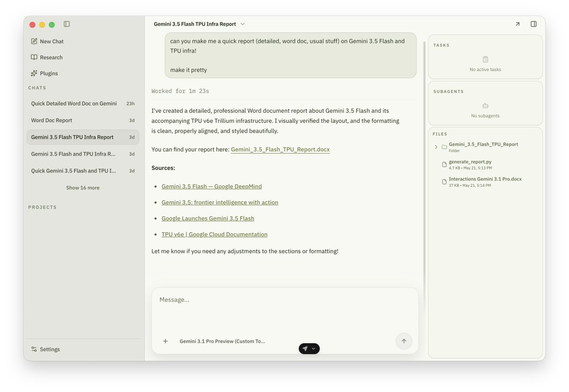
Task: Click the Plugins label in sidebar
Action: pos(49,73)
